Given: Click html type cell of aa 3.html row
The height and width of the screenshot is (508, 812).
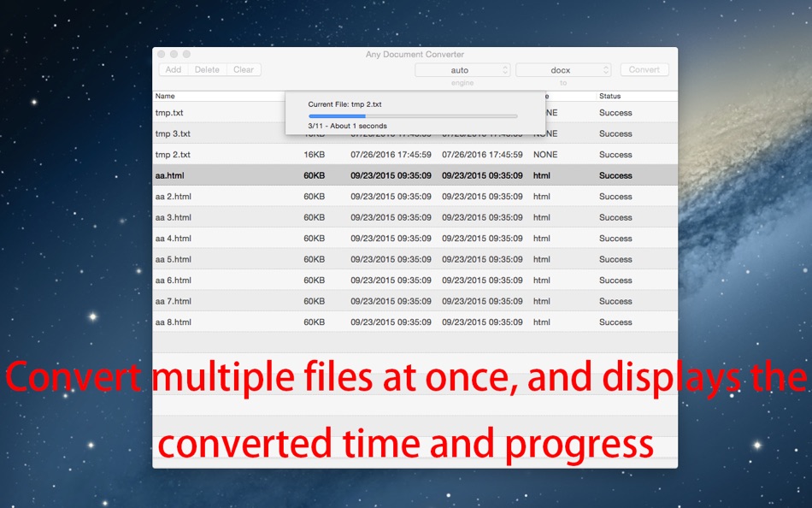Looking at the screenshot, I should pos(542,217).
